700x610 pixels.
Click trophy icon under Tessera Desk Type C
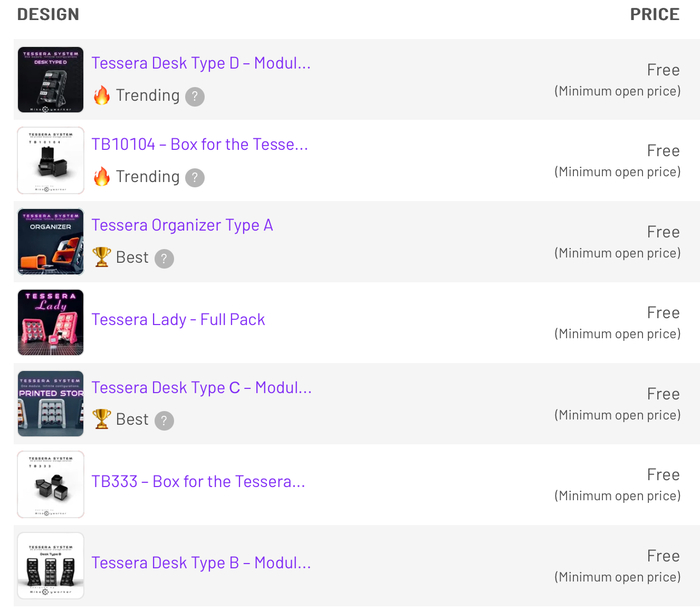coord(101,420)
